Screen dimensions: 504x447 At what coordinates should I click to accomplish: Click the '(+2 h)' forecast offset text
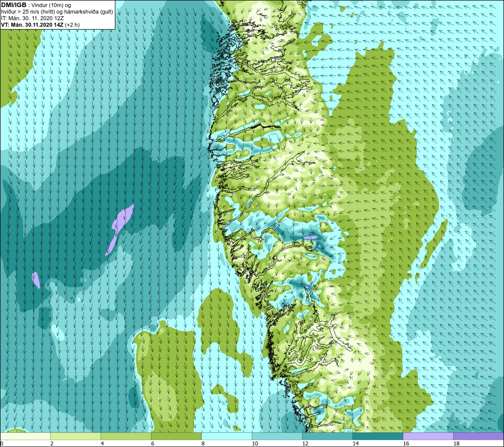click(72, 24)
